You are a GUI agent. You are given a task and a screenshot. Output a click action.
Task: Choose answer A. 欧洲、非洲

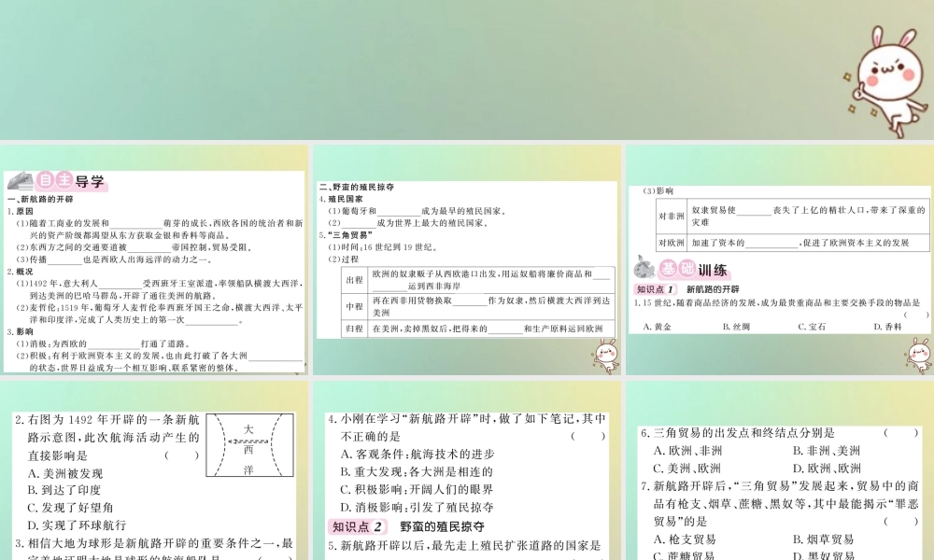tap(688, 451)
